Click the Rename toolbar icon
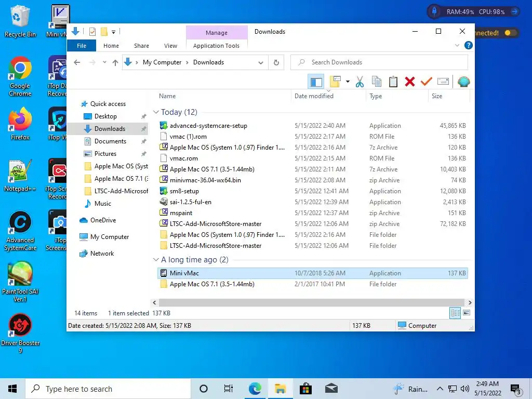Image resolution: width=532 pixels, height=399 pixels. pyautogui.click(x=443, y=82)
